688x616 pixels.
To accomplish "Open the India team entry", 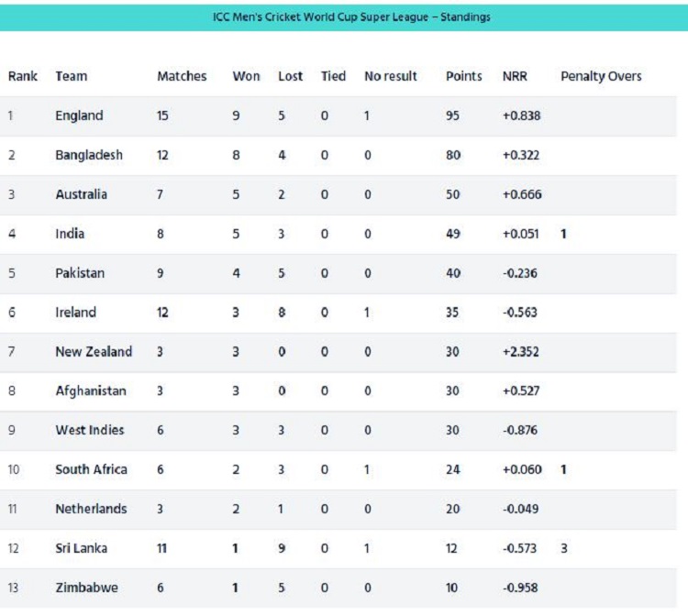I will 70,234.
